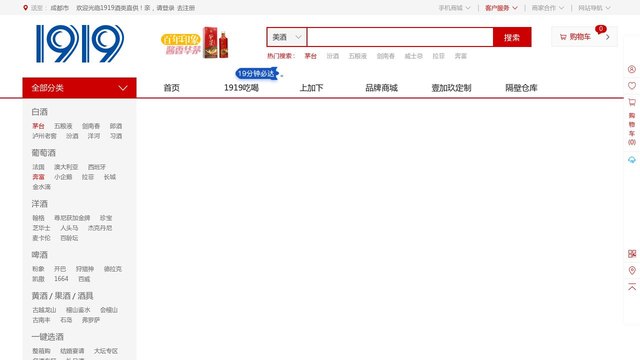The height and width of the screenshot is (360, 640).
Task: Select 1664 under 啤酒
Action: pos(61,279)
